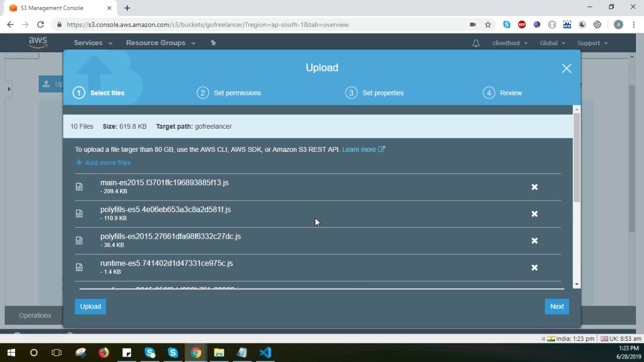Viewport: 644px width, 362px height.
Task: Click the Operations label at page bottom
Action: (35, 315)
